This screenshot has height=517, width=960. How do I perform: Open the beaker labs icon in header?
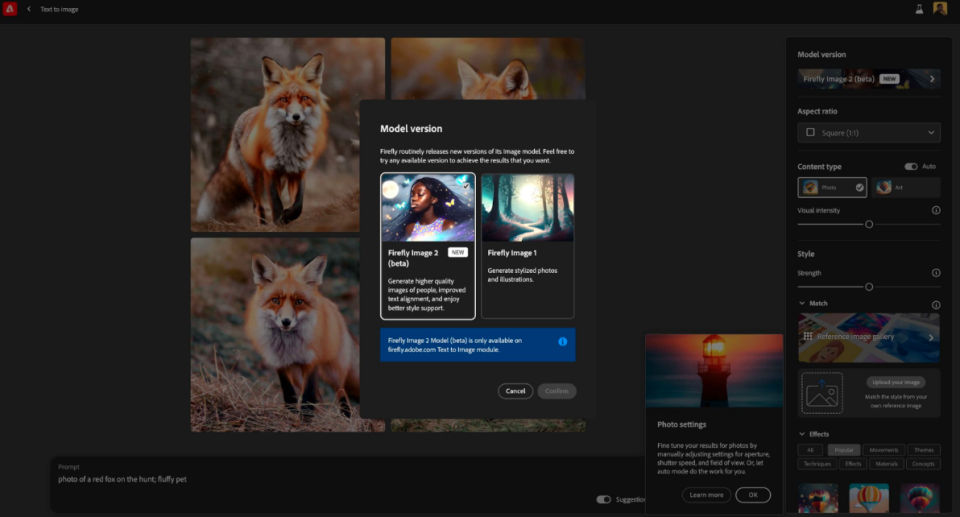(918, 9)
